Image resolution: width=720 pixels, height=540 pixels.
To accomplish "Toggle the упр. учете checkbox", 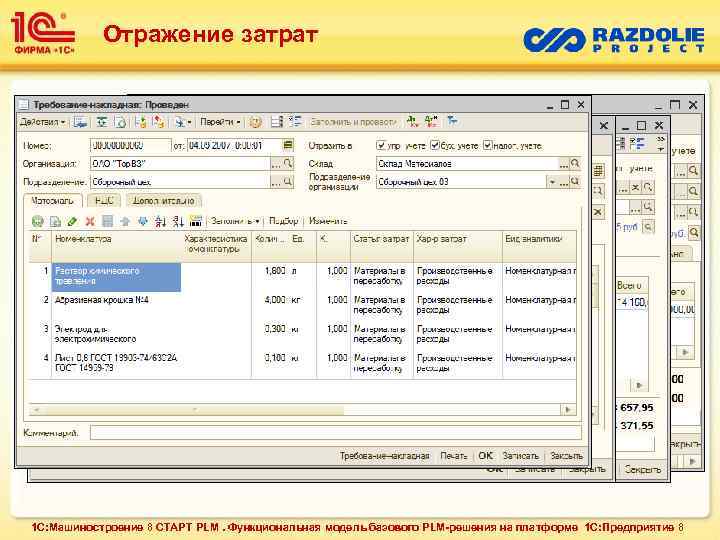I will pos(381,146).
